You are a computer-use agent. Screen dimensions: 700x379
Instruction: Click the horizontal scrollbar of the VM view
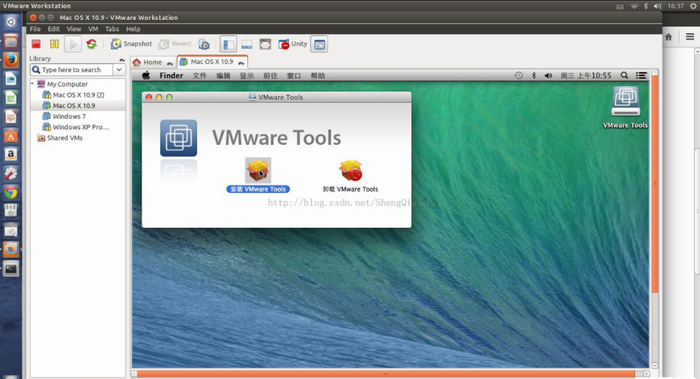point(386,374)
